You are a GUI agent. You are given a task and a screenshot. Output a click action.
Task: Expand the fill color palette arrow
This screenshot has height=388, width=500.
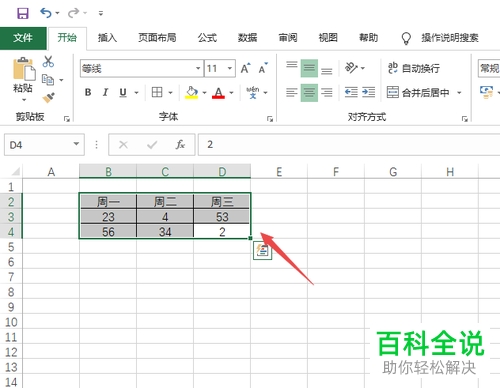[x=204, y=92]
